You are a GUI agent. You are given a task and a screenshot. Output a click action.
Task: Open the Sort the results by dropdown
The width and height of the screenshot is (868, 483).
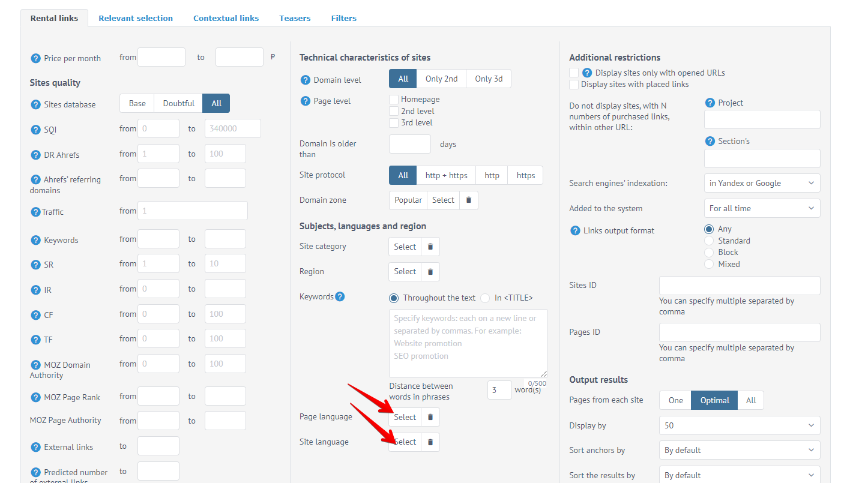(740, 475)
